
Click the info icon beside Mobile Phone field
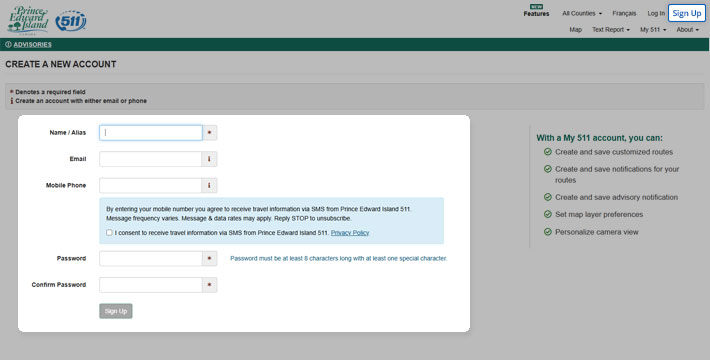(x=209, y=185)
